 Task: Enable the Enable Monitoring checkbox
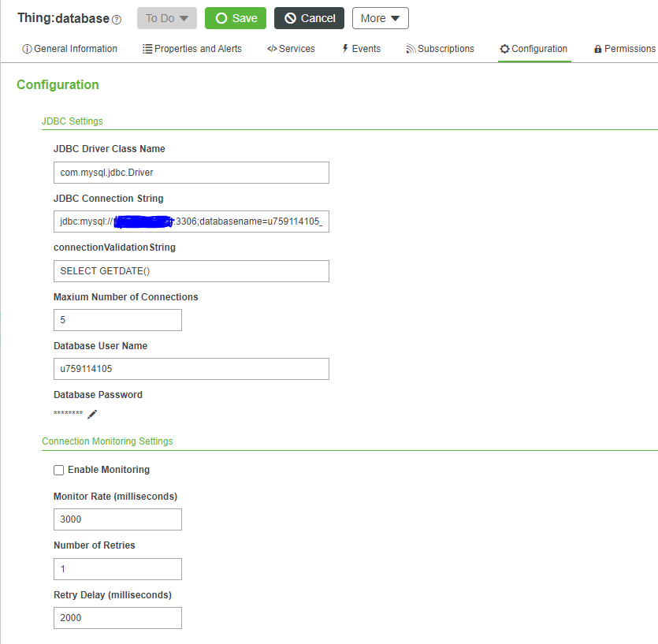point(58,470)
